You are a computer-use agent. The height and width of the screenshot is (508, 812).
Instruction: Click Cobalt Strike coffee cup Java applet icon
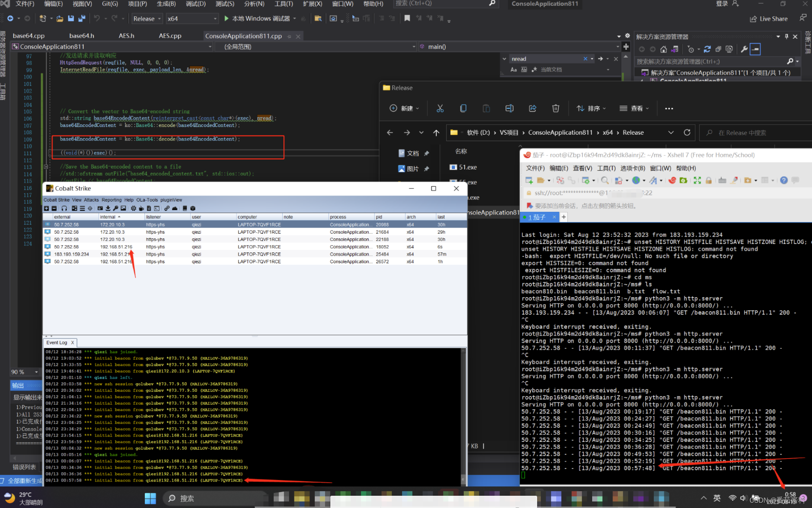tap(141, 208)
